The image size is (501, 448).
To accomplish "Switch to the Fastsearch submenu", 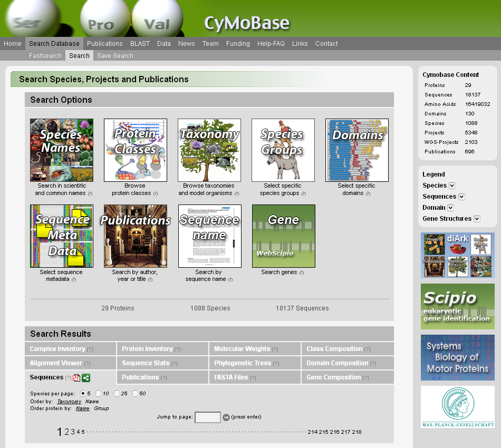I will tap(45, 55).
